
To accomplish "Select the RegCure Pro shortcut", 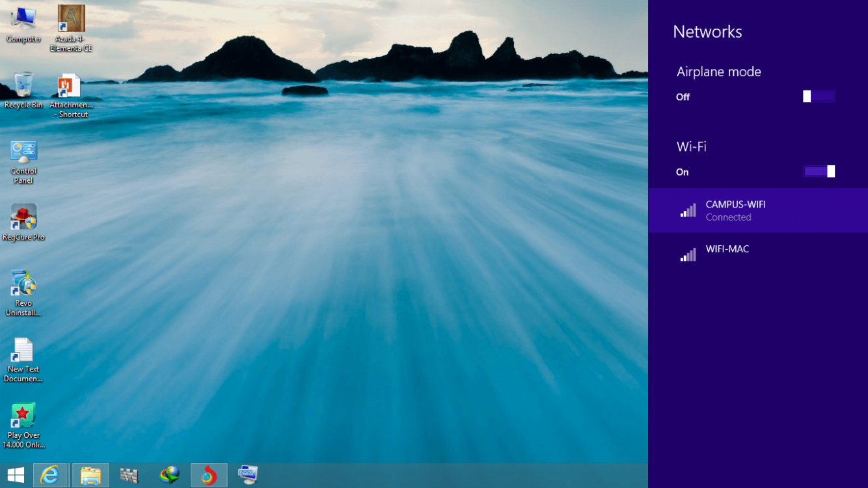I will 23,223.
